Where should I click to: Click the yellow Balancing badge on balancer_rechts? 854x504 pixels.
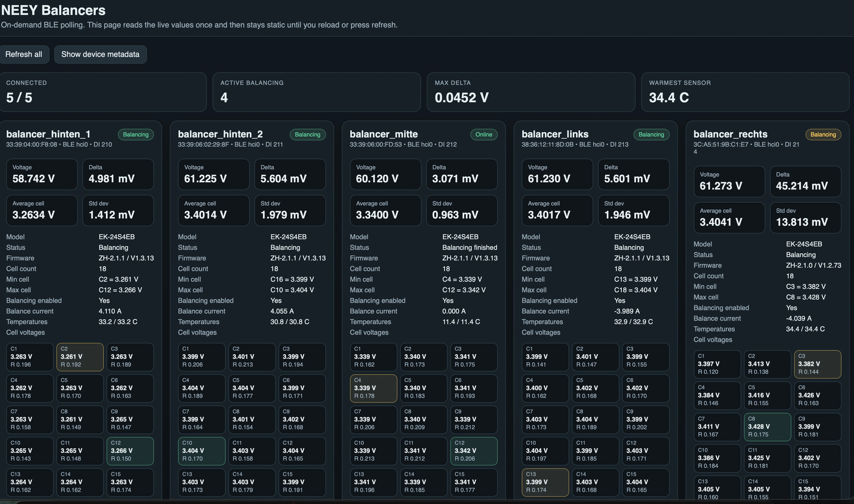pos(822,135)
